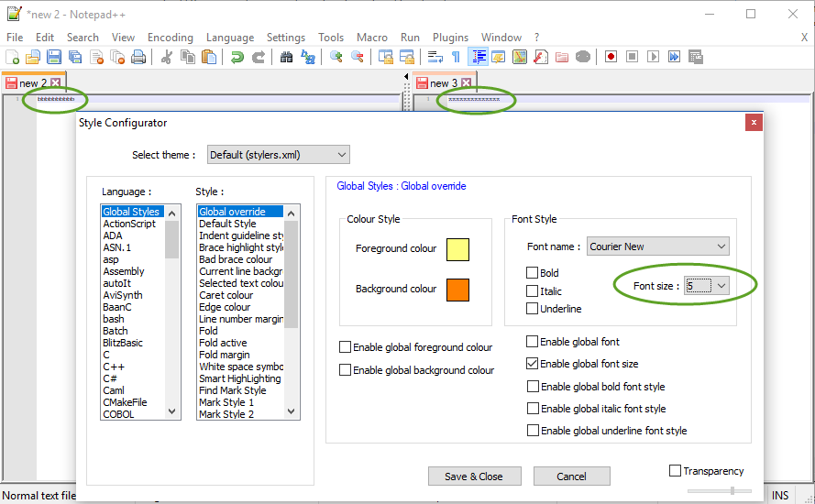Zoom out with magnifier minus icon
This screenshot has width=815, height=504.
(x=358, y=57)
